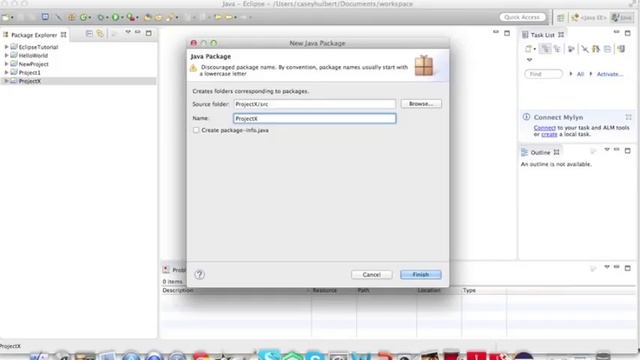Toggle Categorized presentation in Task List
Screen dimensions: 640x360
point(545,49)
